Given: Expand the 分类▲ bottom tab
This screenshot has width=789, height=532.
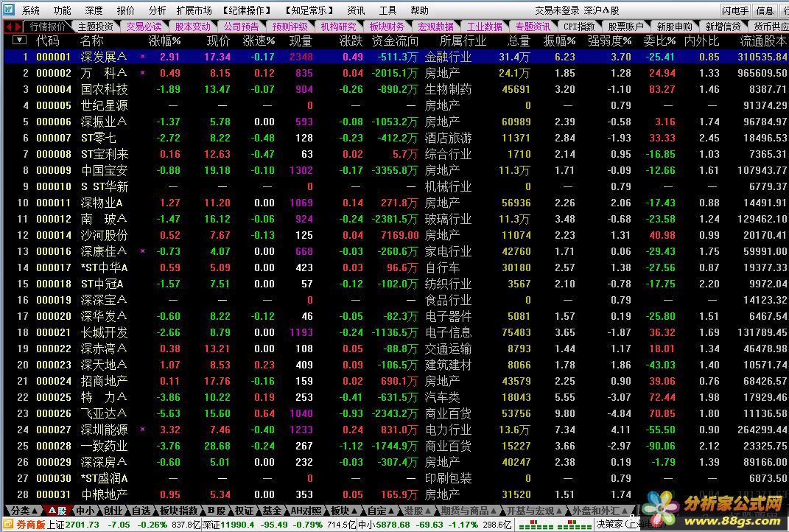Looking at the screenshot, I should [x=24, y=511].
